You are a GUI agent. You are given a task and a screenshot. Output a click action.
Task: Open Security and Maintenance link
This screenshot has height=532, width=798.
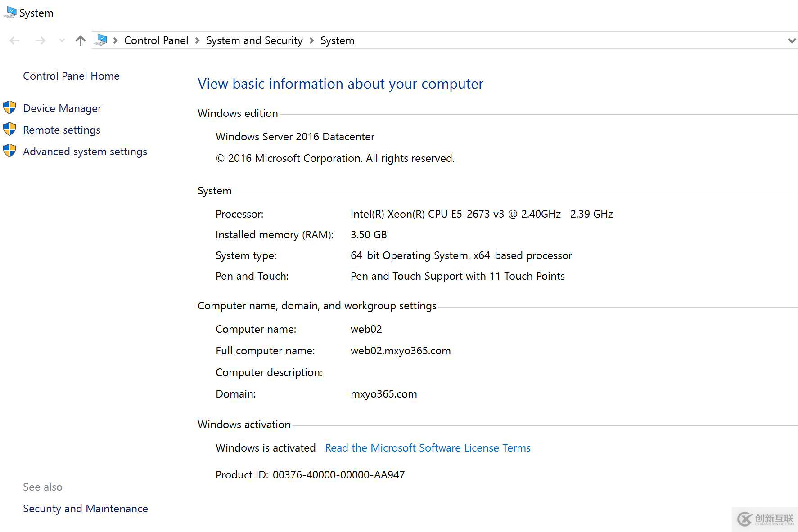pos(86,509)
